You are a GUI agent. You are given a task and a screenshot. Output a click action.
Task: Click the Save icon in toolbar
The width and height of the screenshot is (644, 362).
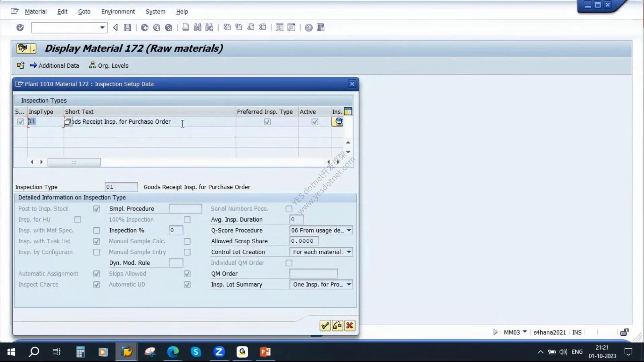point(127,27)
